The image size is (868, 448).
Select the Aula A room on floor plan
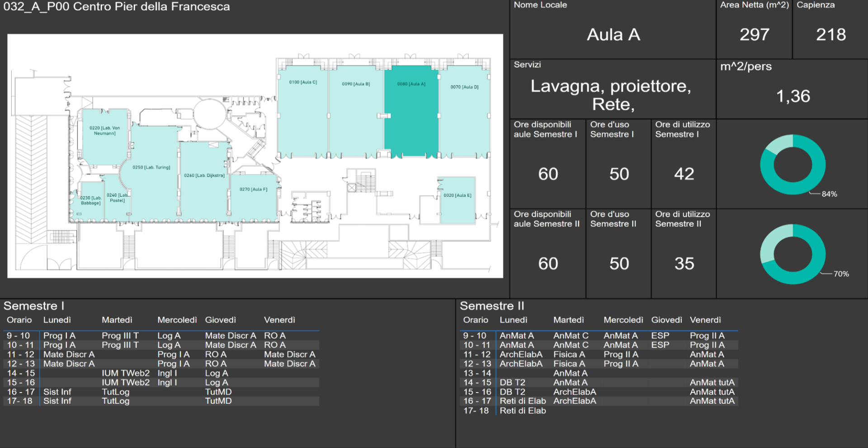point(411,118)
